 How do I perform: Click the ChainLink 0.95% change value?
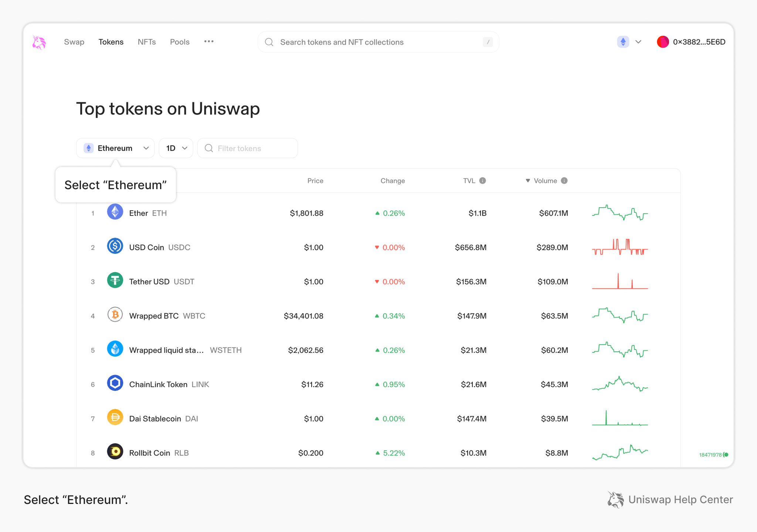(394, 385)
